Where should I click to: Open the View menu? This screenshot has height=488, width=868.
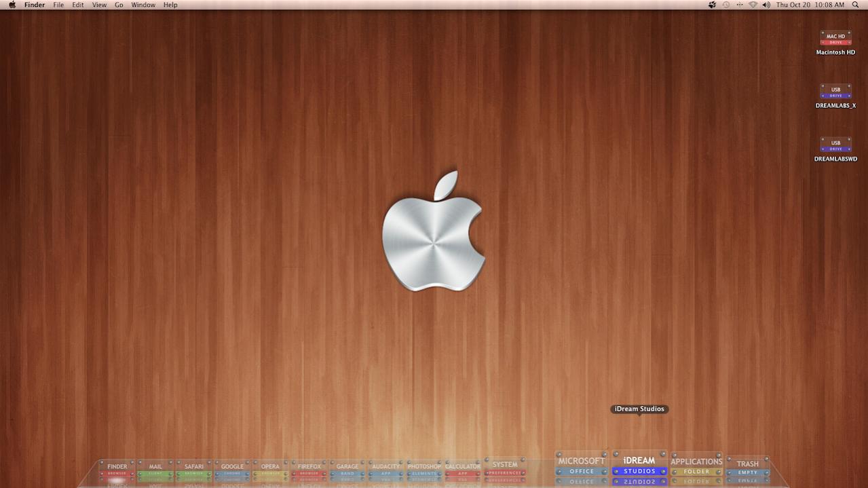click(99, 5)
